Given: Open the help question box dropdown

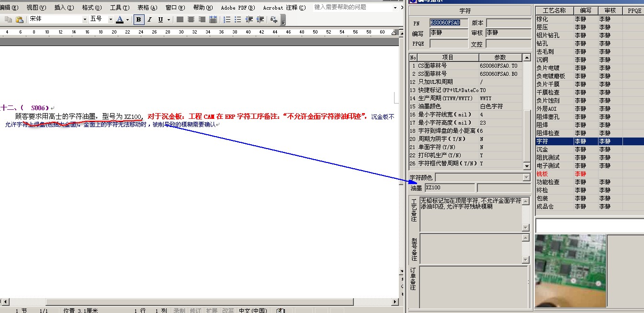Looking at the screenshot, I should (395, 8).
